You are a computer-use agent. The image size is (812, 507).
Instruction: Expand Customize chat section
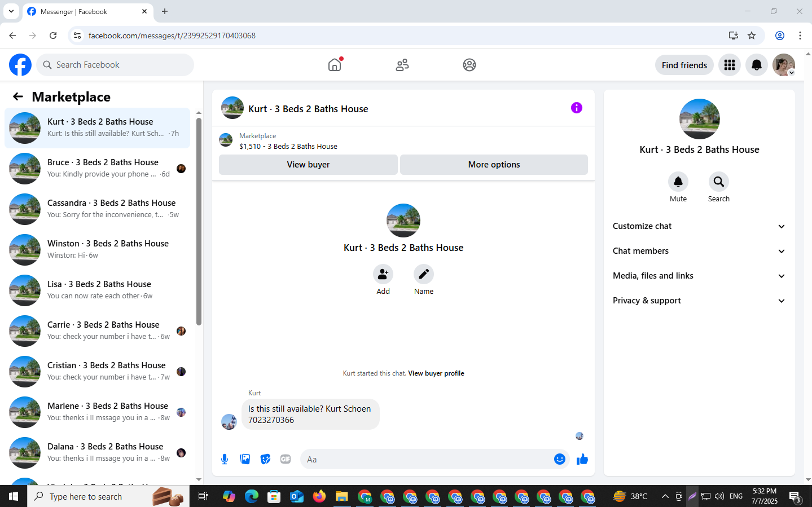[x=699, y=226]
